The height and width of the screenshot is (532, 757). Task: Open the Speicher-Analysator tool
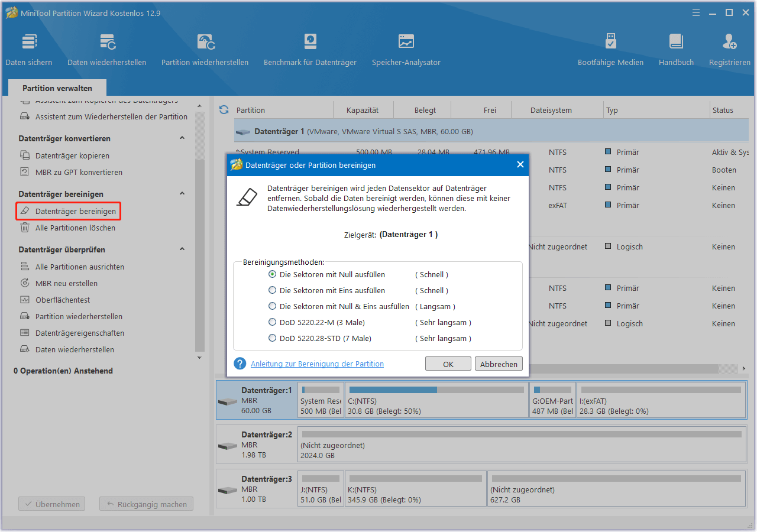point(406,50)
